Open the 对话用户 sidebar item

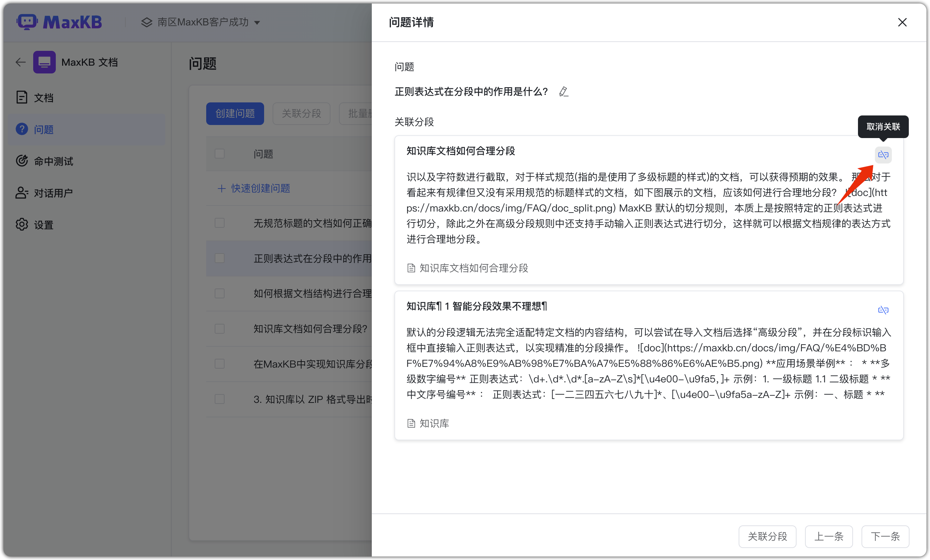click(87, 193)
